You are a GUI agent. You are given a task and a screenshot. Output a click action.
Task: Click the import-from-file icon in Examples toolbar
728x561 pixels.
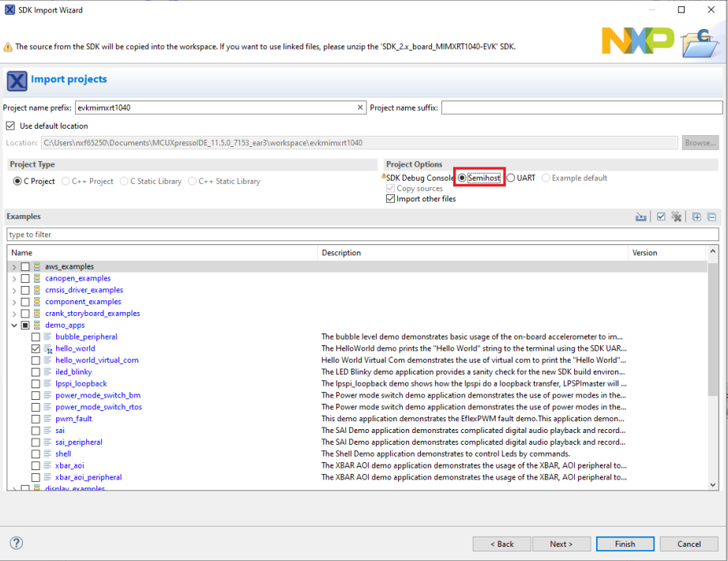point(640,216)
